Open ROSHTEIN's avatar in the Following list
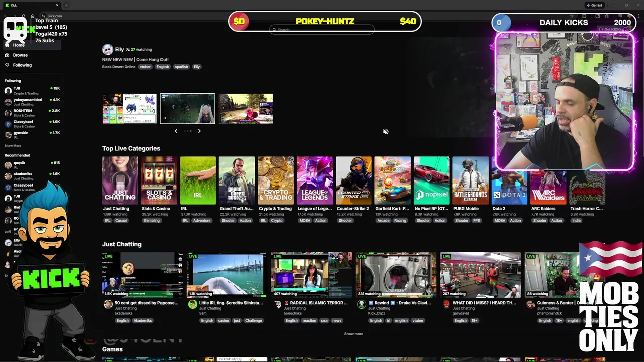Image resolution: width=644 pixels, height=362 pixels. [8, 113]
